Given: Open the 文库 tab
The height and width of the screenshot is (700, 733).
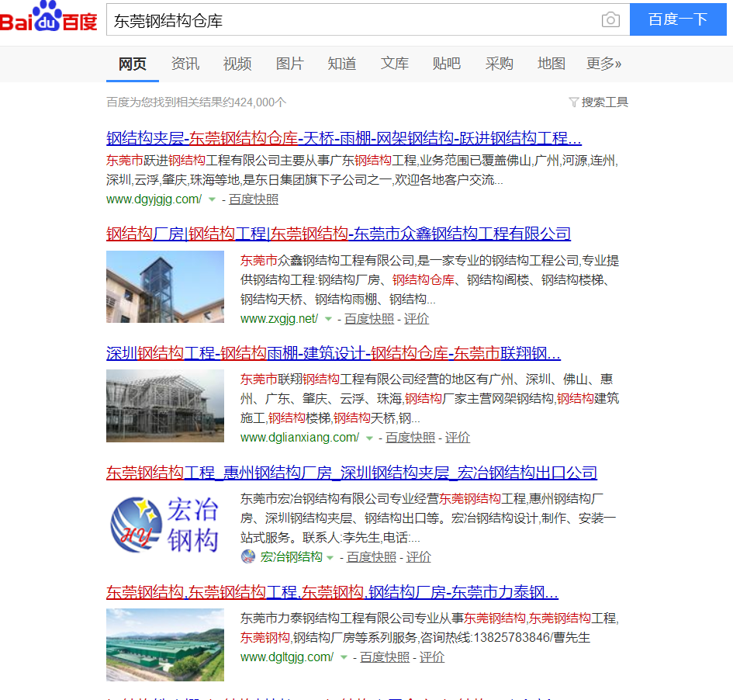Looking at the screenshot, I should 395,64.
